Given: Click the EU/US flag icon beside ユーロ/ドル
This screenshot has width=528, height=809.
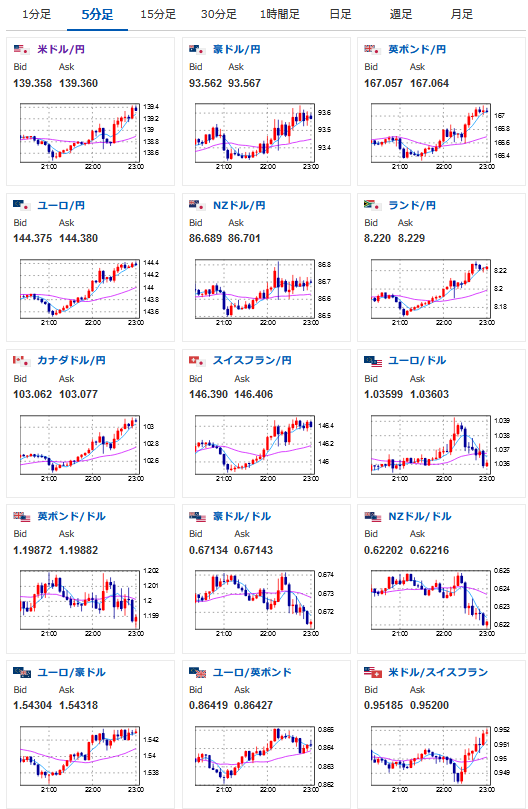Looking at the screenshot, I should 373,361.
